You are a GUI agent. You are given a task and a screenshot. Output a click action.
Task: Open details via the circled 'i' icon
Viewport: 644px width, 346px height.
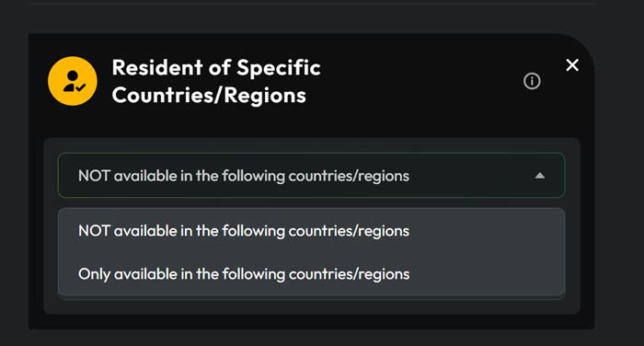click(x=532, y=81)
